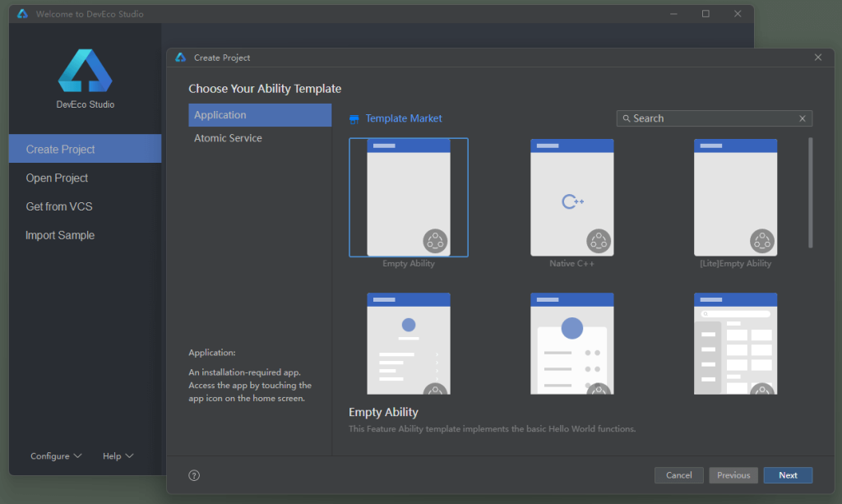Select the large avatar card template thumbnail
The width and height of the screenshot is (842, 504).
572,344
